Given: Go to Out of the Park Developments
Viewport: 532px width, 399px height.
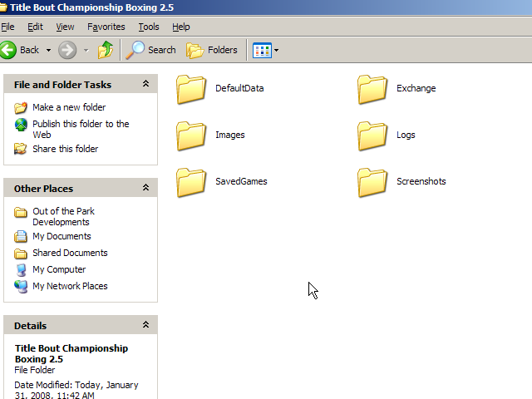Looking at the screenshot, I should coord(63,216).
